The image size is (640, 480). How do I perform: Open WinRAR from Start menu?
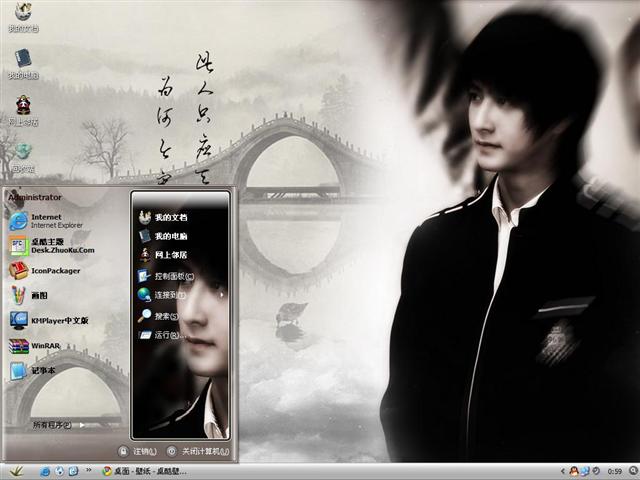35,346
